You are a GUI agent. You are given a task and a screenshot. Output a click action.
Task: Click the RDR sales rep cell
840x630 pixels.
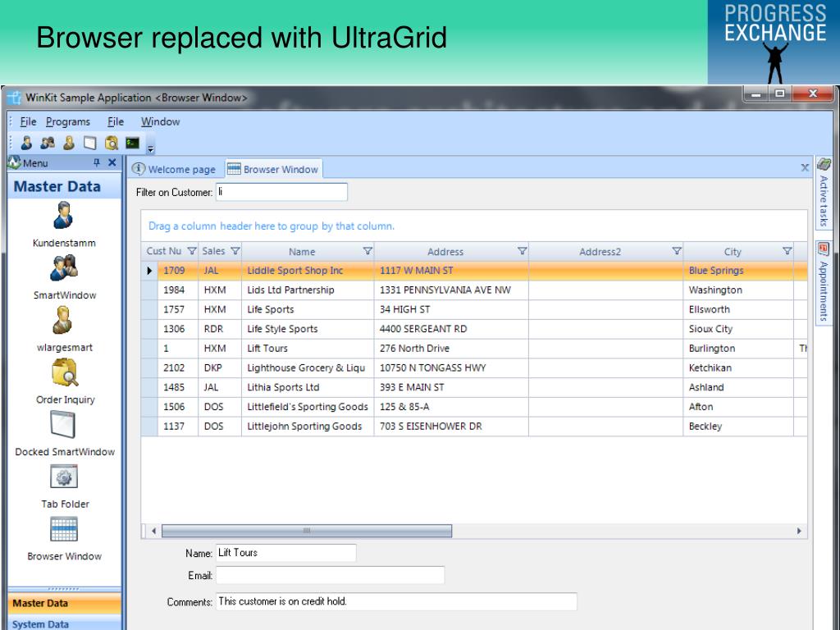click(220, 329)
